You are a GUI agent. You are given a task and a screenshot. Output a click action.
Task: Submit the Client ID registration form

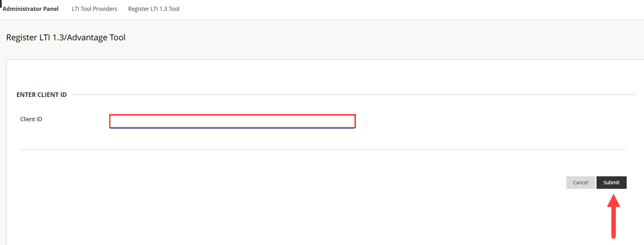pos(611,182)
